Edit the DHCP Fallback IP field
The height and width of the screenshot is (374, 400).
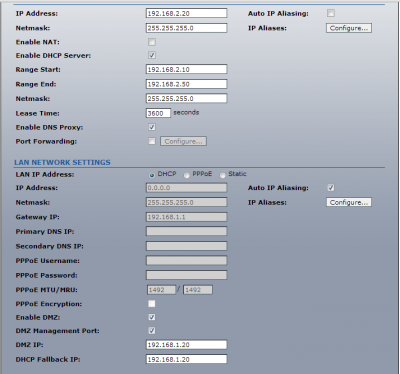186,359
